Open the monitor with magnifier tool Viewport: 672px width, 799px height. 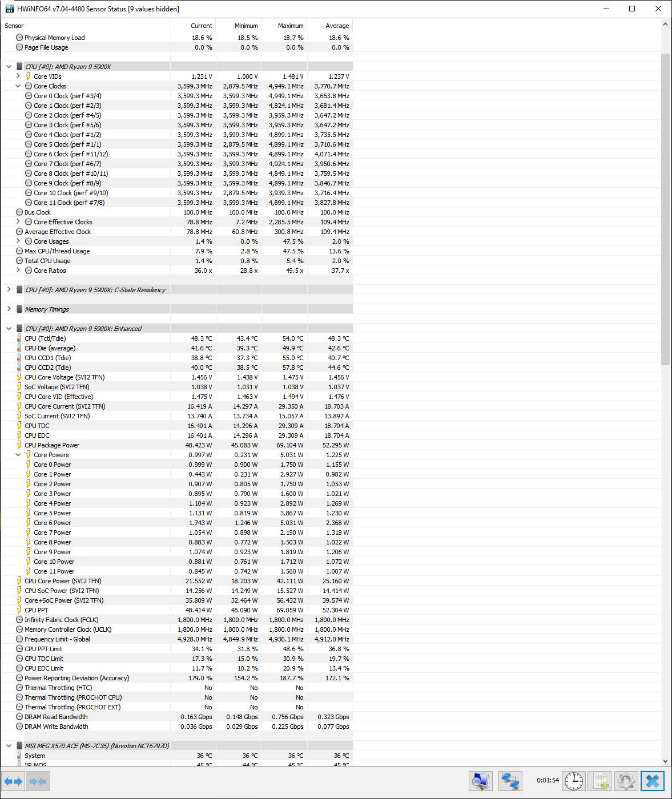coord(481,781)
